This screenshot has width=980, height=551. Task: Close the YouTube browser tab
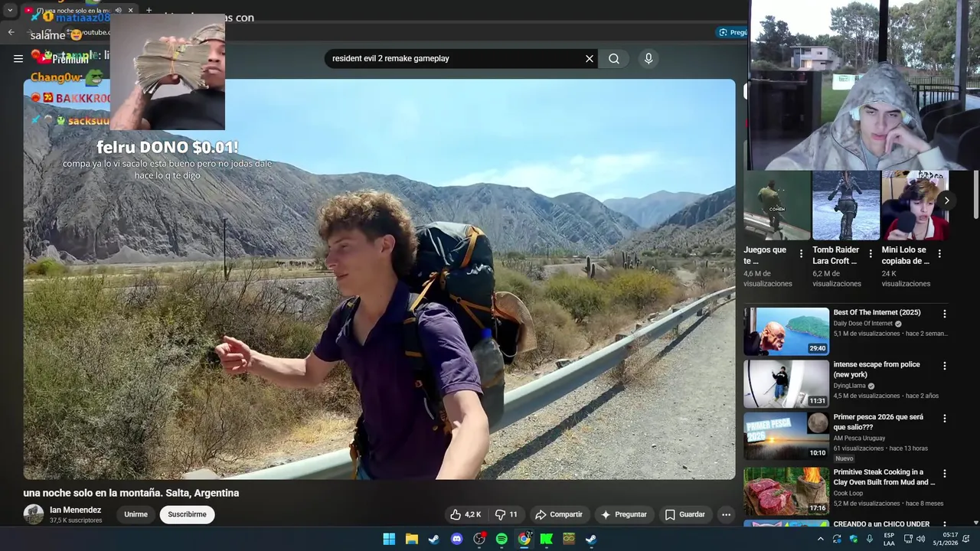click(130, 11)
